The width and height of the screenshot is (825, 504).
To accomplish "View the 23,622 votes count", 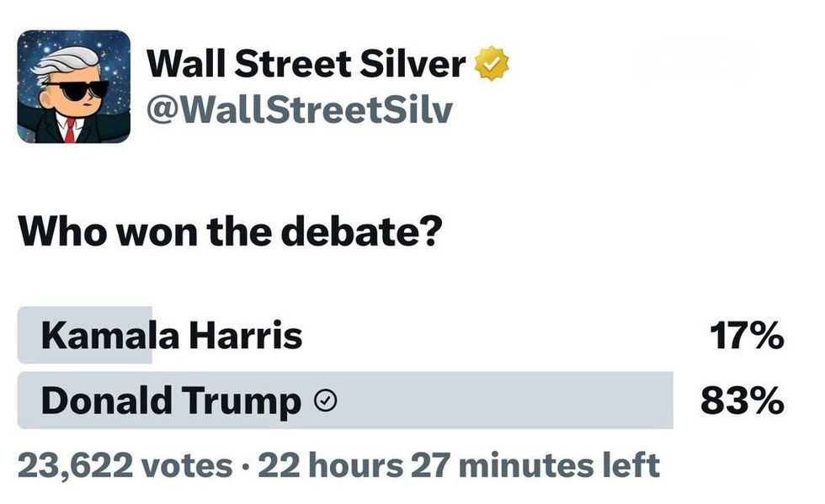I will point(125,464).
